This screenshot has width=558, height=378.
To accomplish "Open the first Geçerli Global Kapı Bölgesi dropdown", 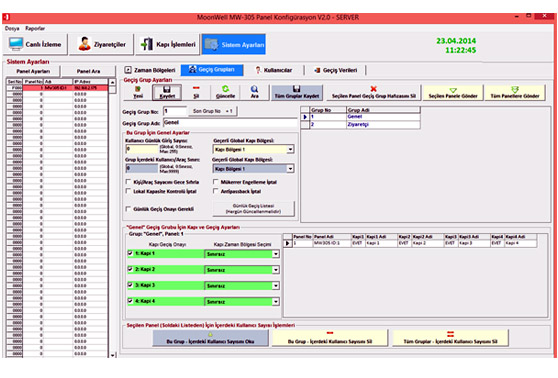I will 290,149.
